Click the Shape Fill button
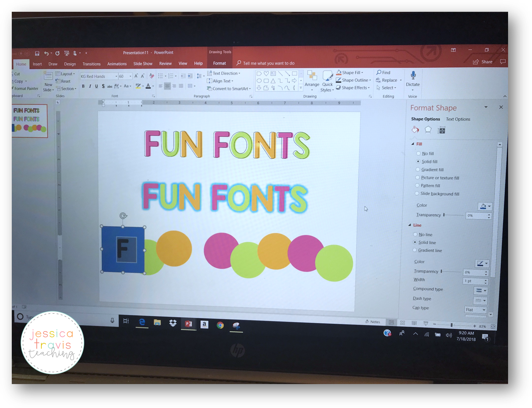 point(350,73)
